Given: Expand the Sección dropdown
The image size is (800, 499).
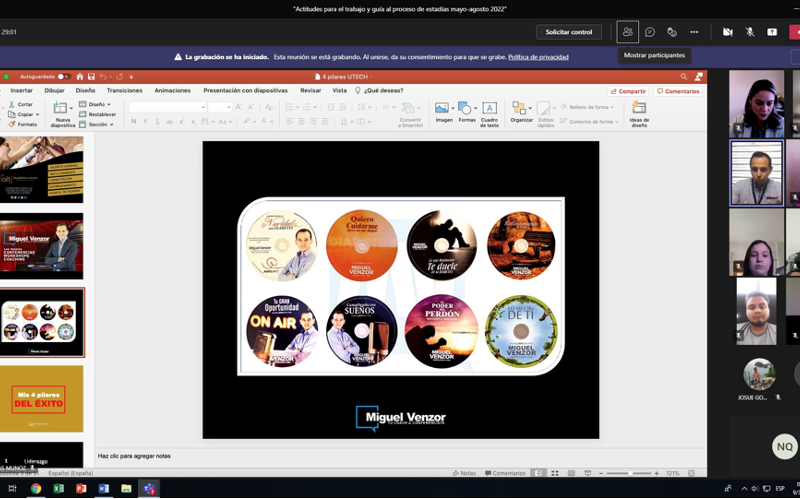Looking at the screenshot, I should [x=99, y=125].
